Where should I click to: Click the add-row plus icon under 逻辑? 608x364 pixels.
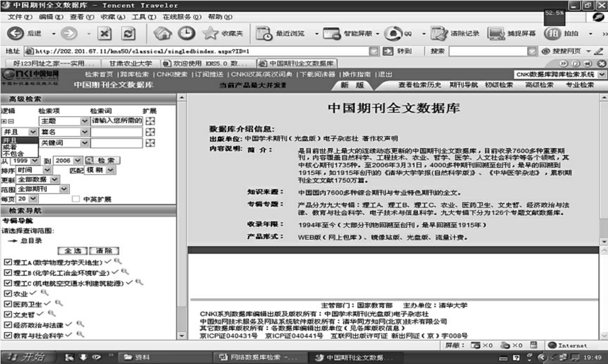4,122
